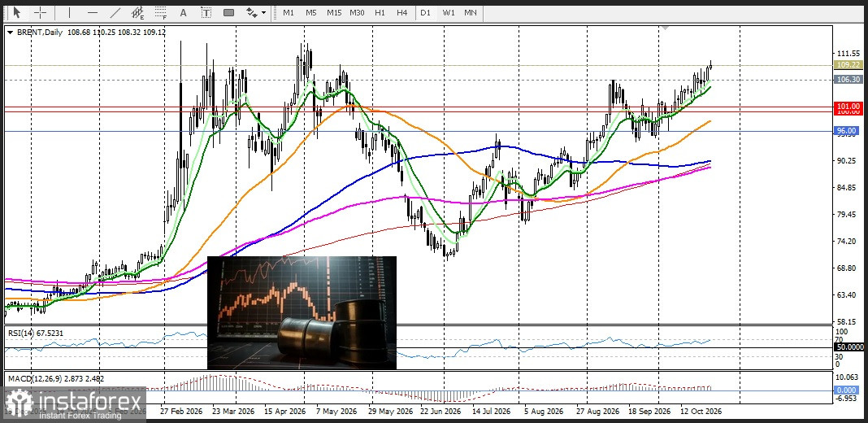Click the 22 Jun 2026 date label
The image size is (868, 423).
441,412
